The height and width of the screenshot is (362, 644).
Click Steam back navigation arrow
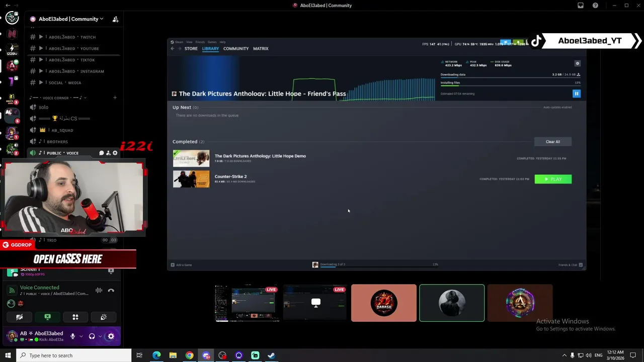click(x=172, y=49)
